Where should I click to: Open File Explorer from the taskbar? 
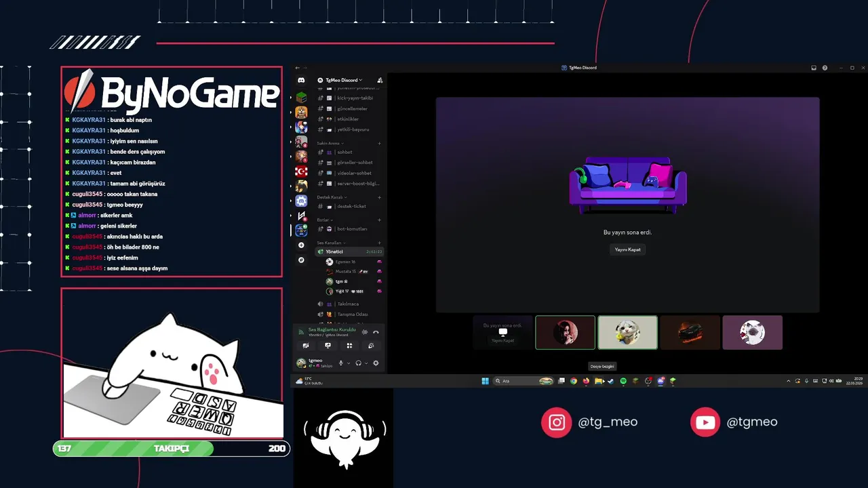click(598, 381)
